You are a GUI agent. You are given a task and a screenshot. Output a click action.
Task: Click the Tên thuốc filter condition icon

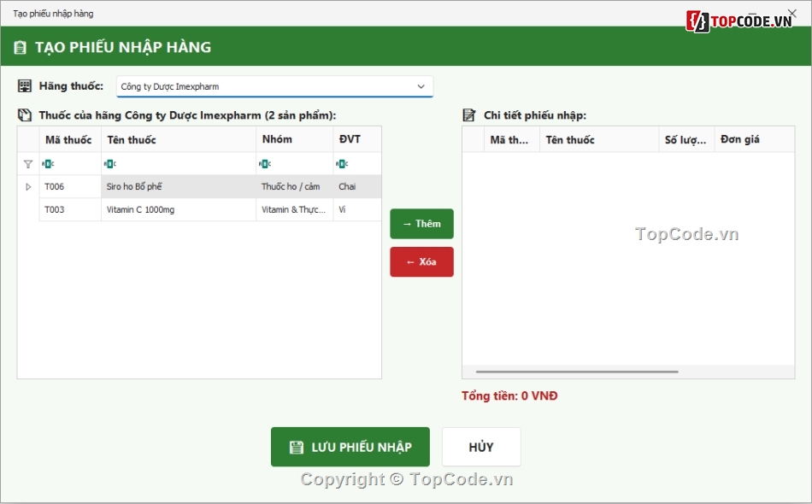[x=110, y=164]
